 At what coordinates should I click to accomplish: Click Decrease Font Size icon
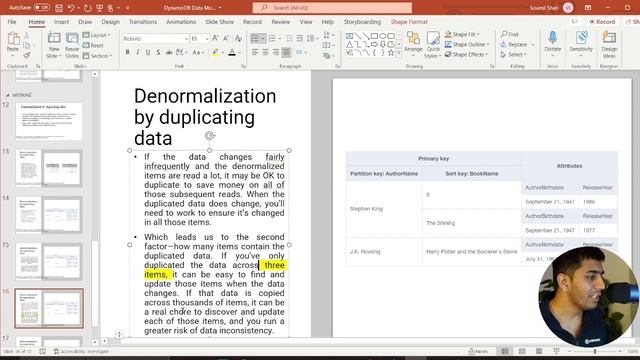(226, 38)
